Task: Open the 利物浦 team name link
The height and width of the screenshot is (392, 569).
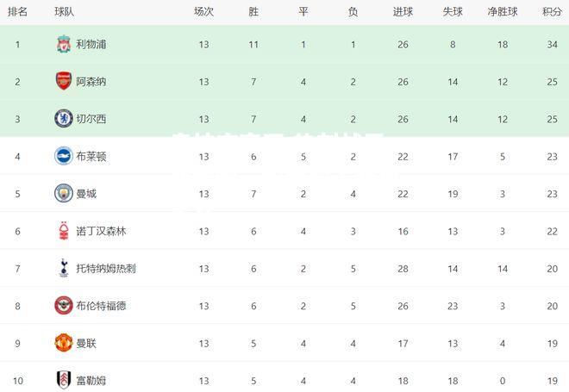Action: (x=91, y=44)
